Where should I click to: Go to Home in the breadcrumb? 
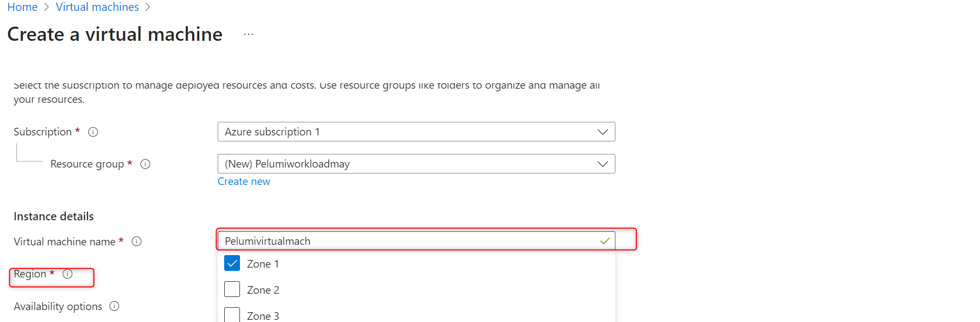point(22,7)
